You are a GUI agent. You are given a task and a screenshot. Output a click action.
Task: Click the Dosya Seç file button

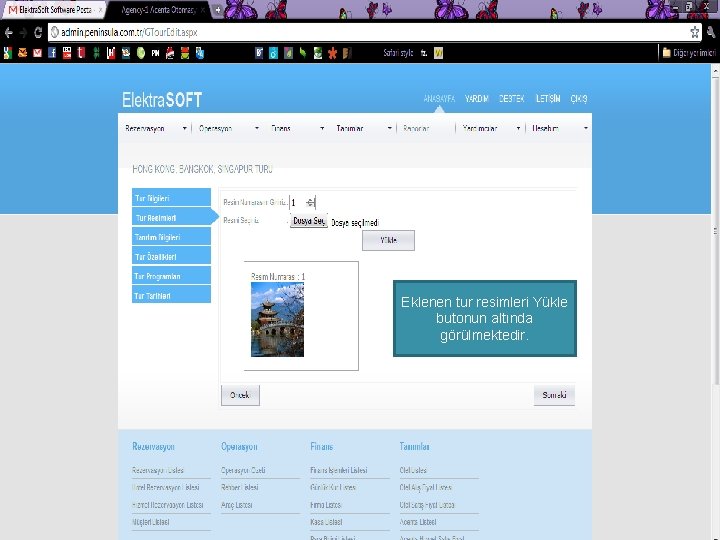(309, 221)
